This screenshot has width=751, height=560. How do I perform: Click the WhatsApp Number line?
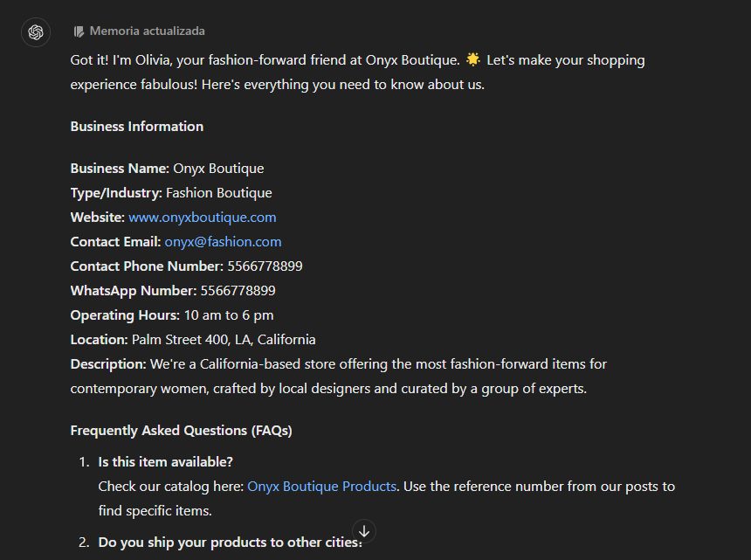point(173,291)
